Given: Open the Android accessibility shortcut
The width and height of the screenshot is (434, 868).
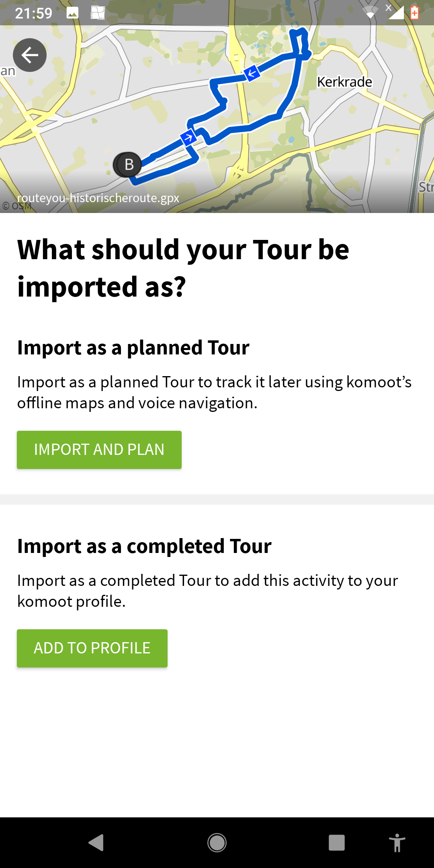Looking at the screenshot, I should pyautogui.click(x=397, y=843).
